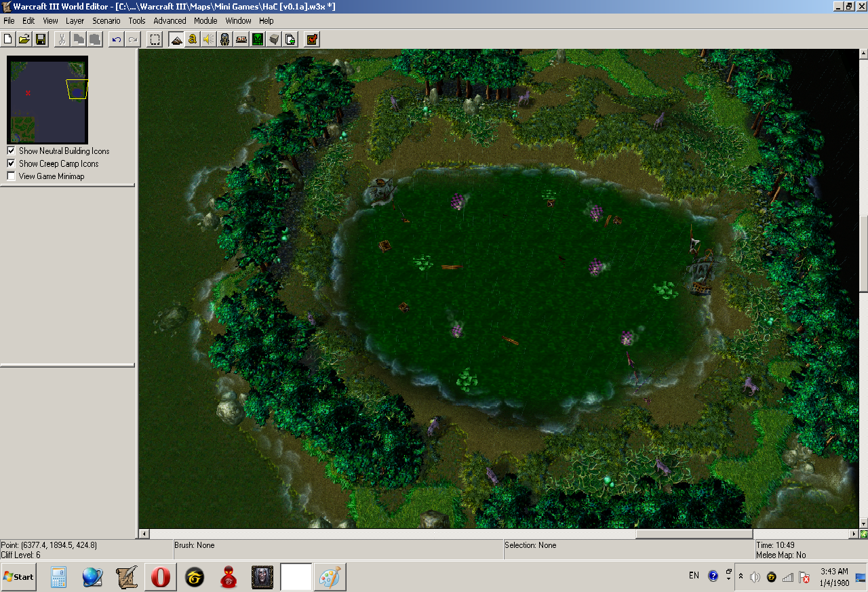Click the vertical scrollbar down arrow
868x592 pixels.
863,524
